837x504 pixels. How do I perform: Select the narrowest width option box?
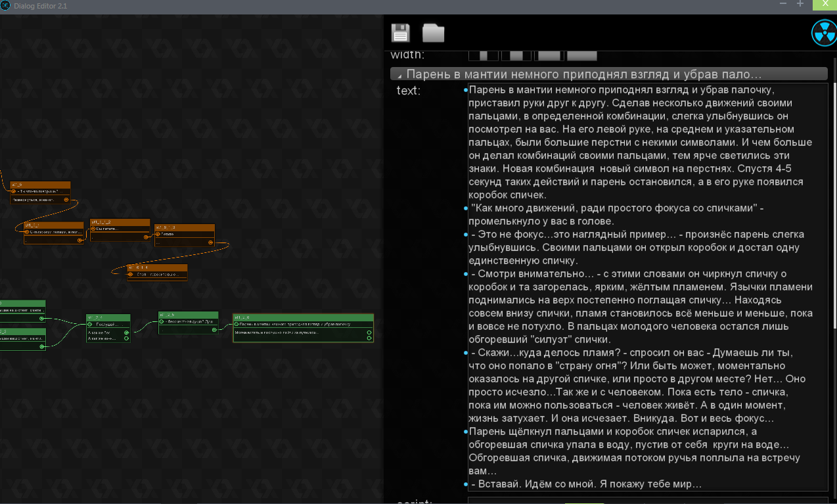484,55
